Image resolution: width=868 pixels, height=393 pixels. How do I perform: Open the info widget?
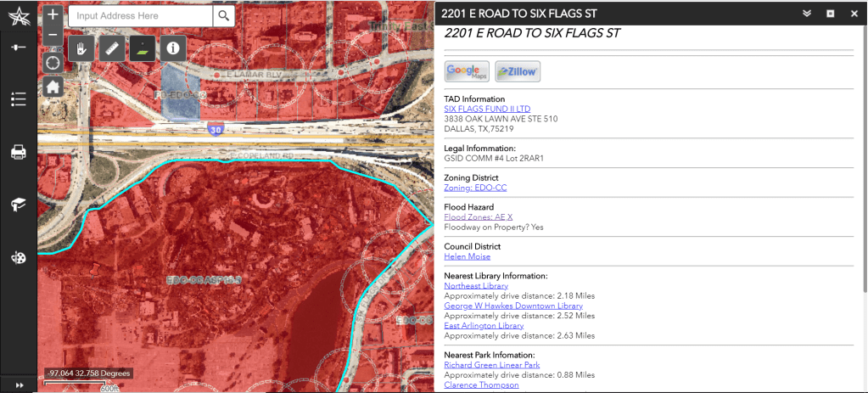pyautogui.click(x=172, y=48)
